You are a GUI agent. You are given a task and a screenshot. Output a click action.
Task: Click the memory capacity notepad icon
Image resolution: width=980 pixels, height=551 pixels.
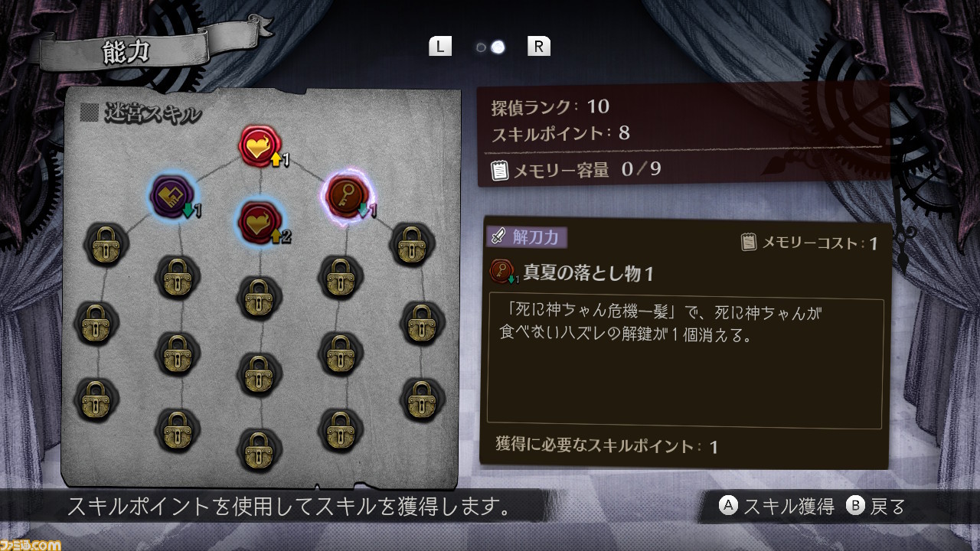(x=499, y=170)
